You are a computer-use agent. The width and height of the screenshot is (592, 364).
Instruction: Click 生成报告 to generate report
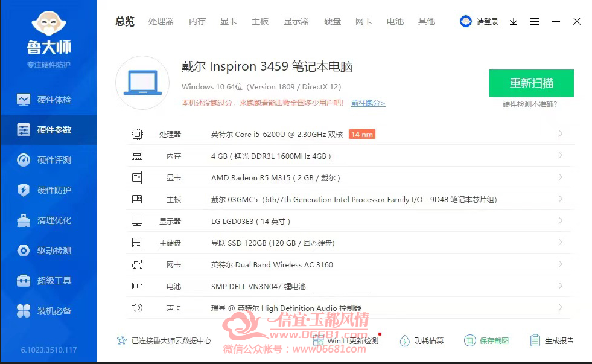[552, 340]
